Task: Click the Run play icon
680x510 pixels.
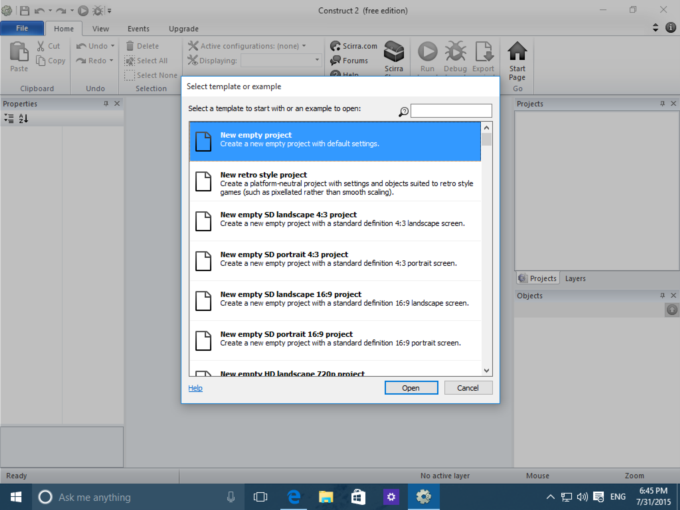Action: [428, 52]
